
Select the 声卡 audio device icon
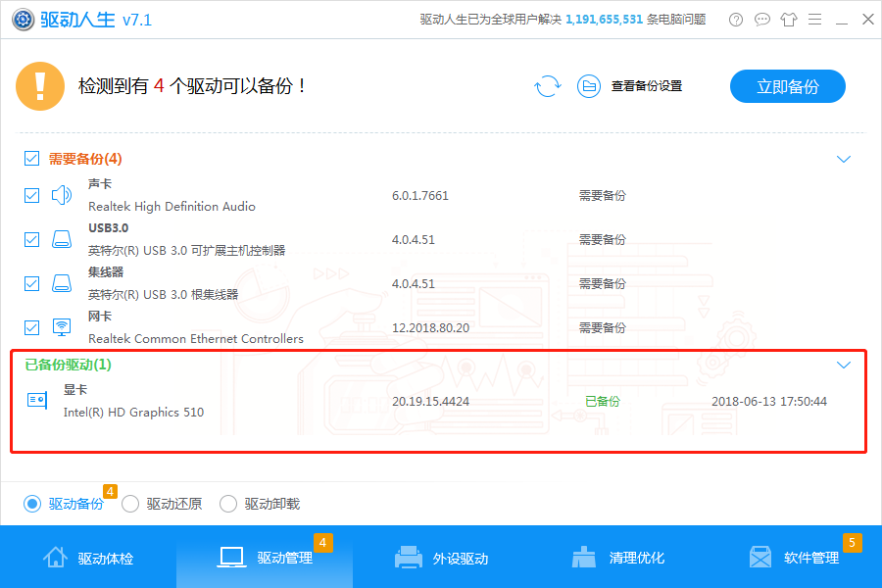point(61,195)
